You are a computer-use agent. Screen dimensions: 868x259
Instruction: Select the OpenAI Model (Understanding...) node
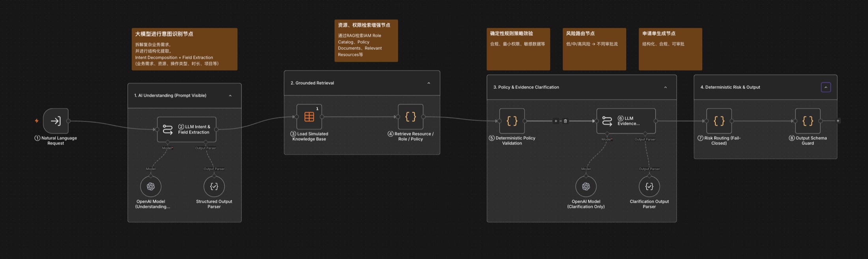(151, 186)
